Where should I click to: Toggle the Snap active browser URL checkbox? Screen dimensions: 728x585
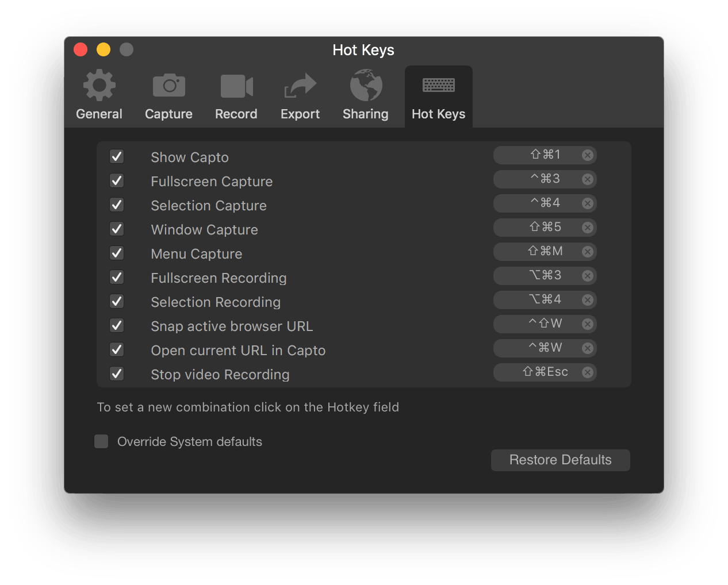pyautogui.click(x=117, y=325)
